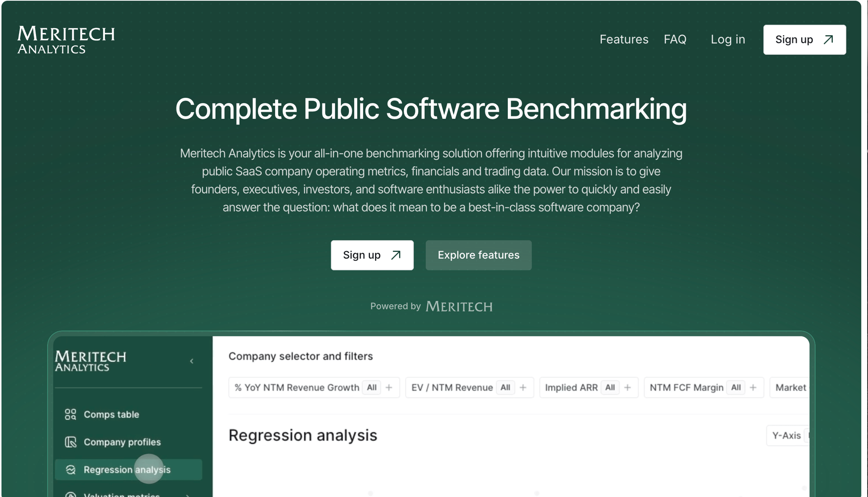
Task: Click the Comps table grid icon
Action: click(x=70, y=414)
